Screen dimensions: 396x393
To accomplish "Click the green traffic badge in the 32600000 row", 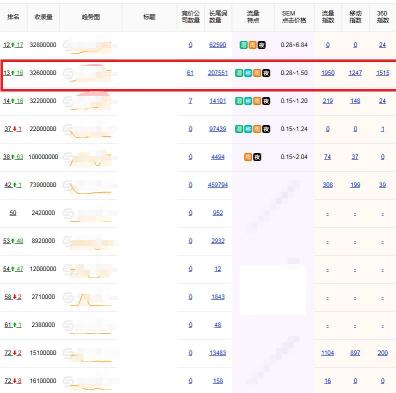I will (239, 73).
